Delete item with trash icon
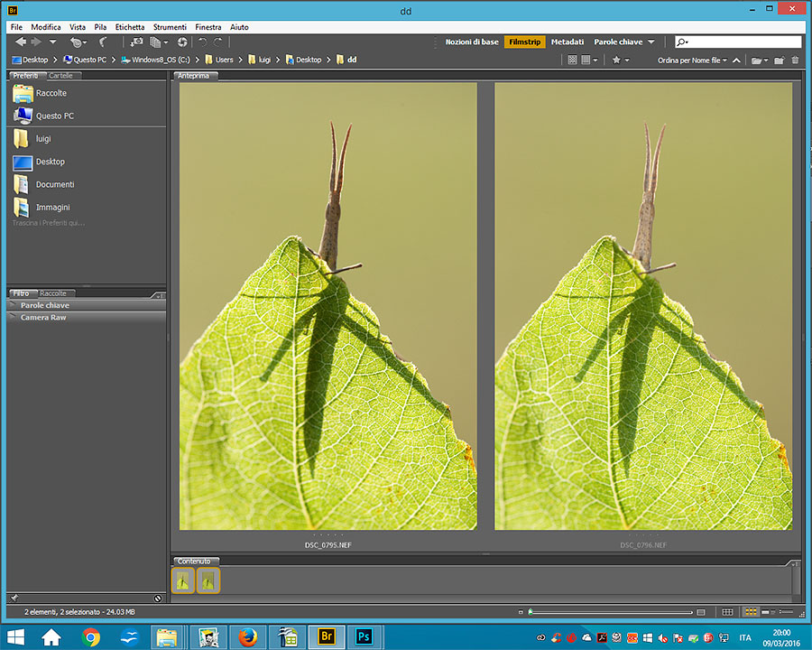The height and width of the screenshot is (650, 812). [795, 60]
